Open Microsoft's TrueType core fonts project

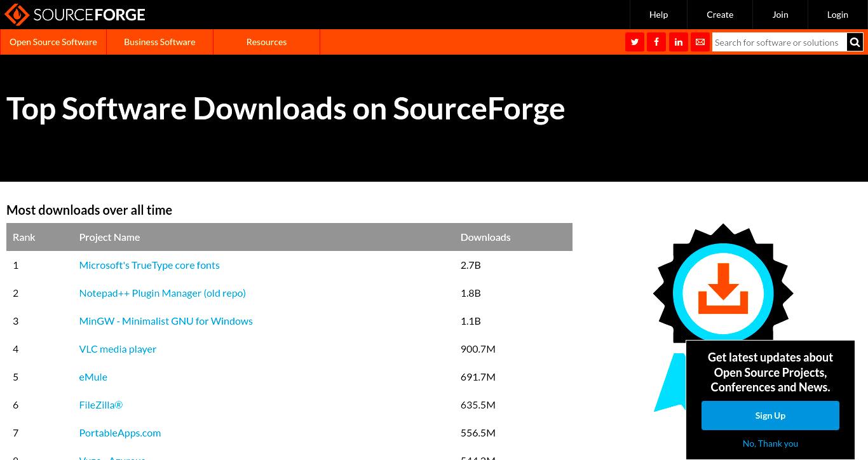149,265
